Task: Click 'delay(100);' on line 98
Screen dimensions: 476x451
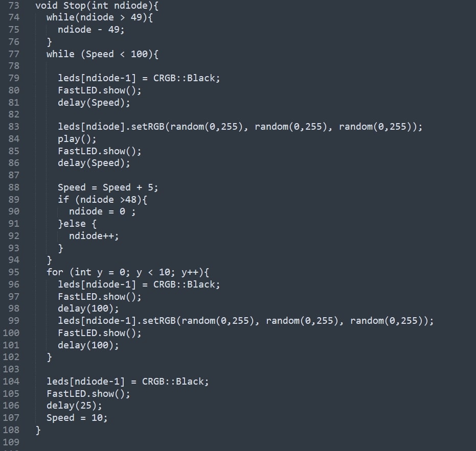Action: click(x=88, y=308)
